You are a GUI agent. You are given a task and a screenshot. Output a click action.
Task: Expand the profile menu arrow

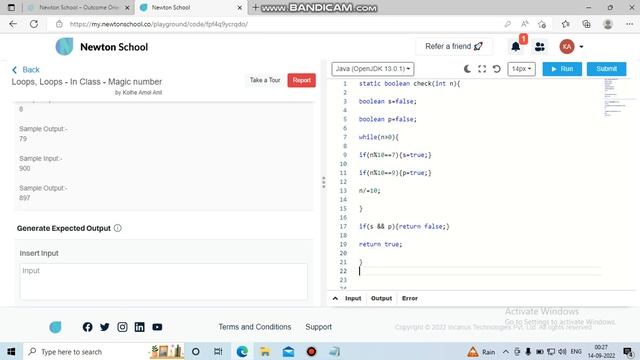(581, 47)
